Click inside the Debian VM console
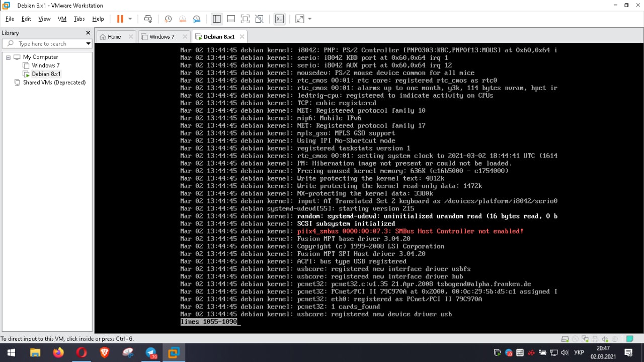This screenshot has width=644, height=362. click(369, 187)
